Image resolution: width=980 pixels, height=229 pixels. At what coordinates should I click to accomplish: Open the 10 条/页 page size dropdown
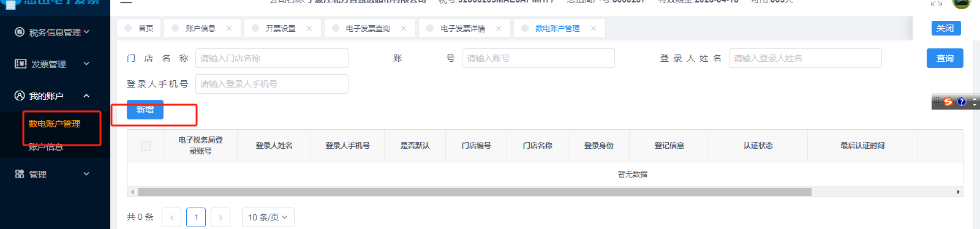268,217
